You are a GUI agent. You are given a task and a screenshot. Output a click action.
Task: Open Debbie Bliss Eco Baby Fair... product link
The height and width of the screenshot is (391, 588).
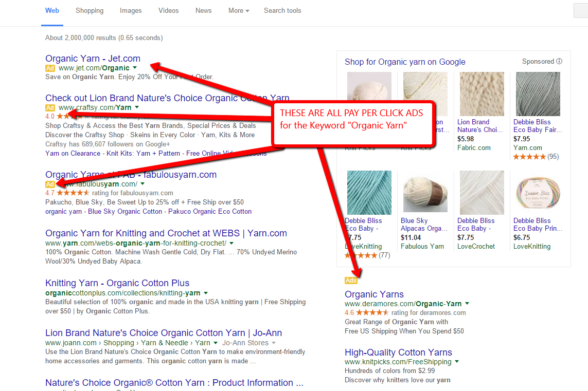click(538, 126)
